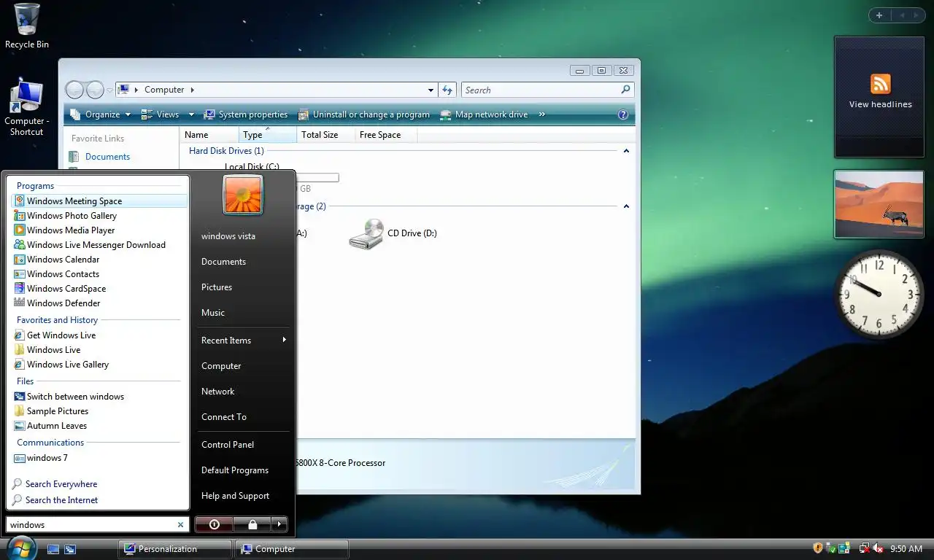Viewport: 934px width, 560px height.
Task: Open Windows Meeting Space from search results
Action: 100,201
